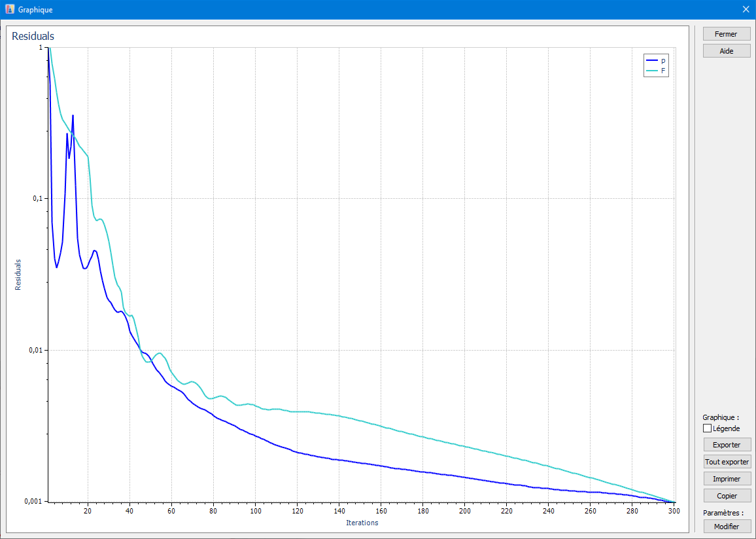Click the 0,001 y-axis tick label

coord(34,502)
